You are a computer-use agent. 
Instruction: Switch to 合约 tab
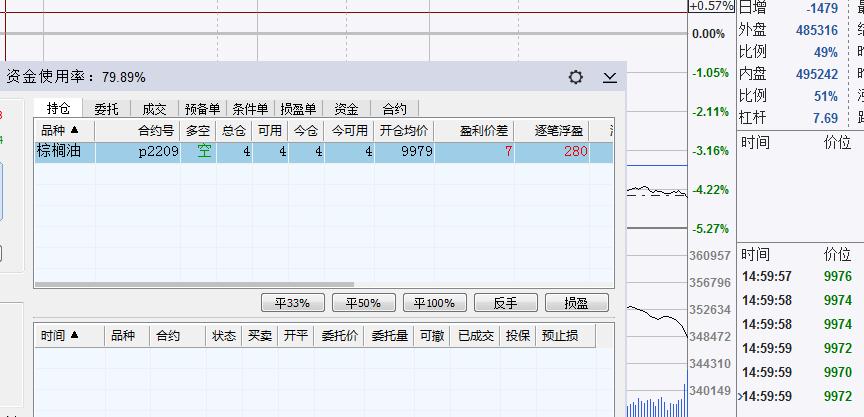pos(395,109)
